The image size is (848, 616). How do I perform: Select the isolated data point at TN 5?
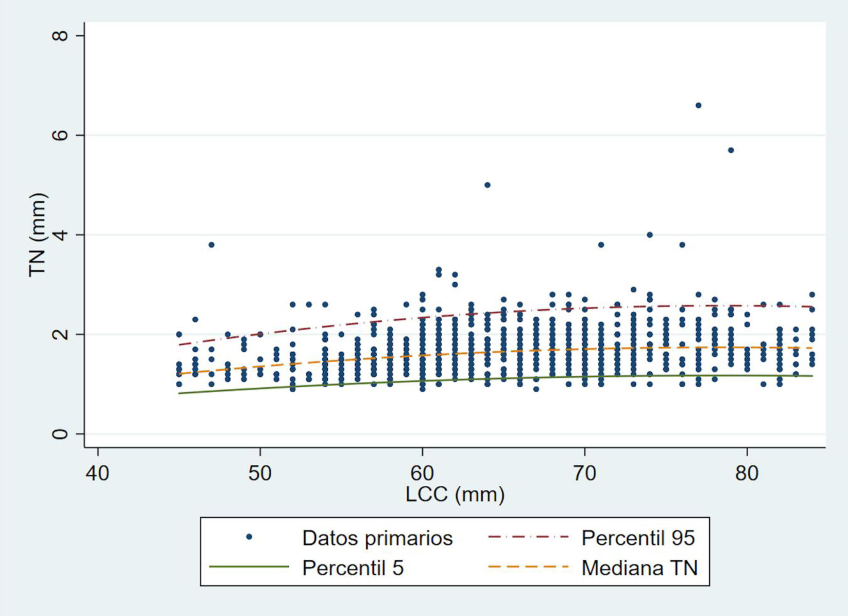point(487,185)
